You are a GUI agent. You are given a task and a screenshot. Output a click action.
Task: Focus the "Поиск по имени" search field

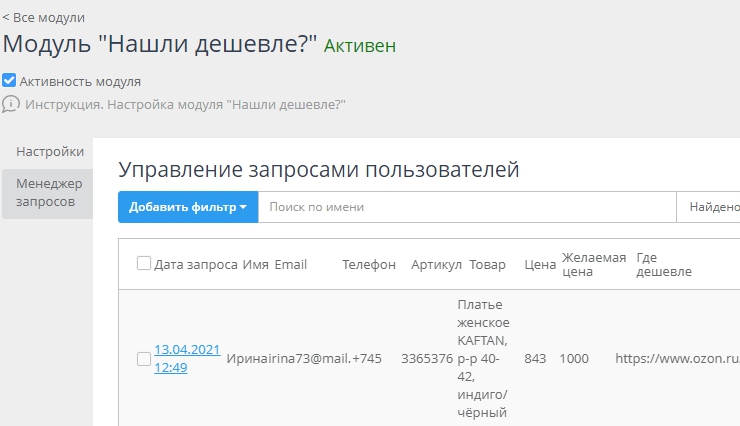[467, 207]
